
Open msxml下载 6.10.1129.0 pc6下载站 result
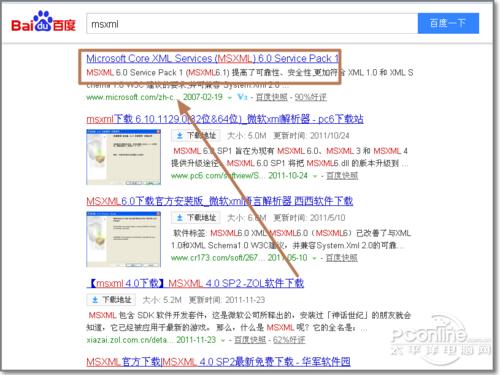pyautogui.click(x=225, y=119)
